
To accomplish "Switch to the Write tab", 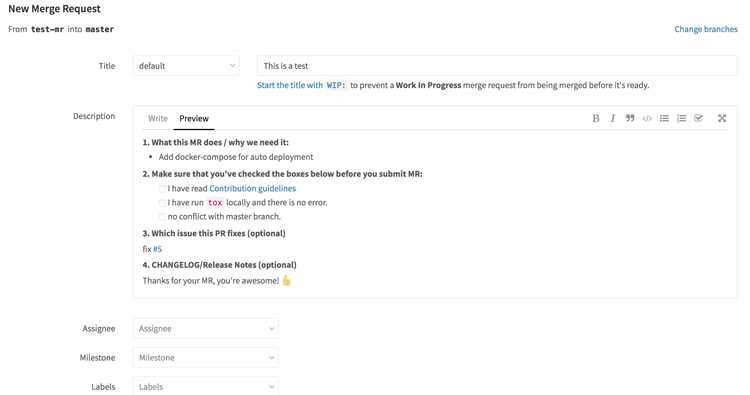I will click(158, 118).
